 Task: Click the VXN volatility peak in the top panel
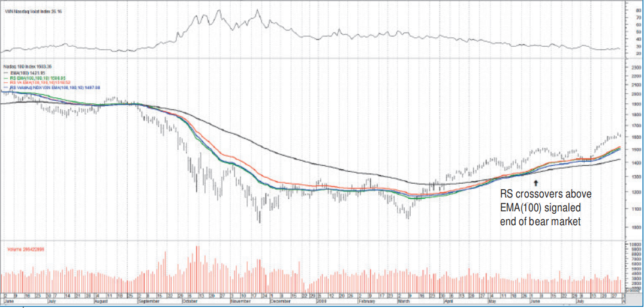click(257, 10)
